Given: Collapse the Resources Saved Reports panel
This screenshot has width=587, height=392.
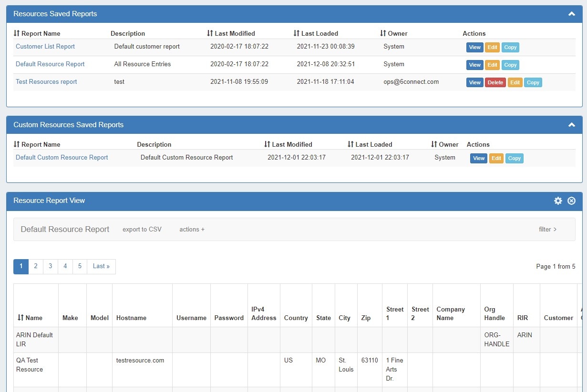Looking at the screenshot, I should click(x=572, y=14).
